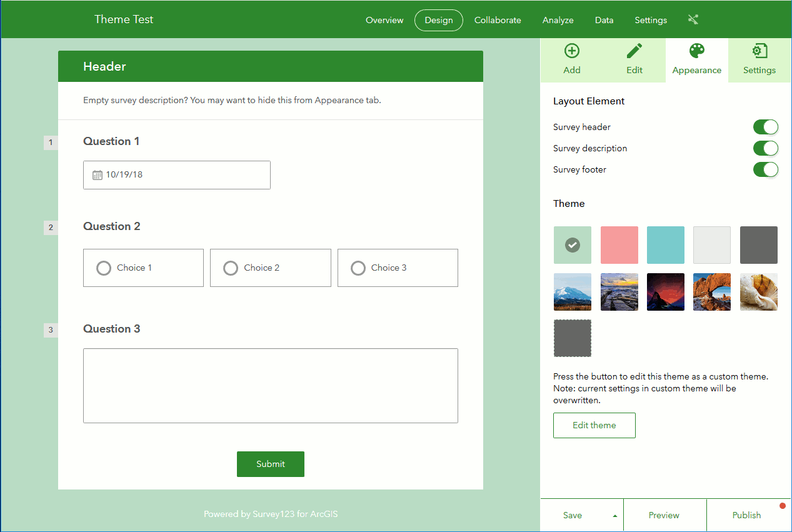Viewport: 792px width, 532px height.
Task: Click the Edit theme button
Action: coord(594,425)
